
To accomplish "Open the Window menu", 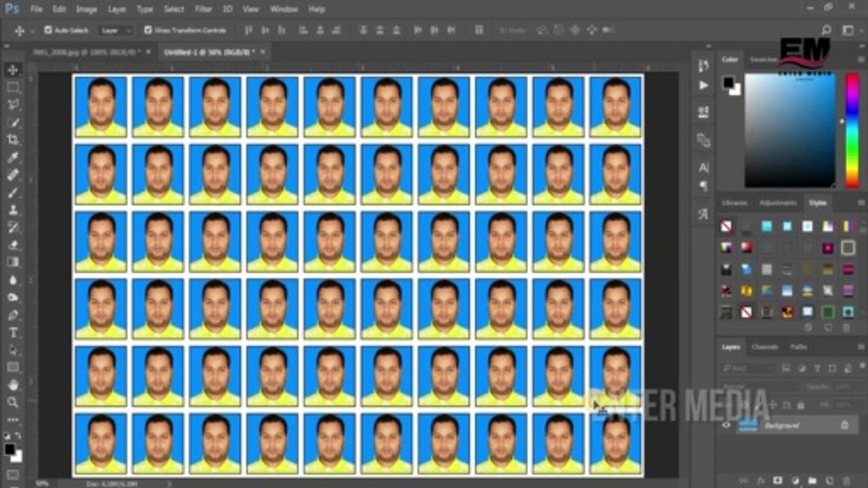I will pos(284,9).
